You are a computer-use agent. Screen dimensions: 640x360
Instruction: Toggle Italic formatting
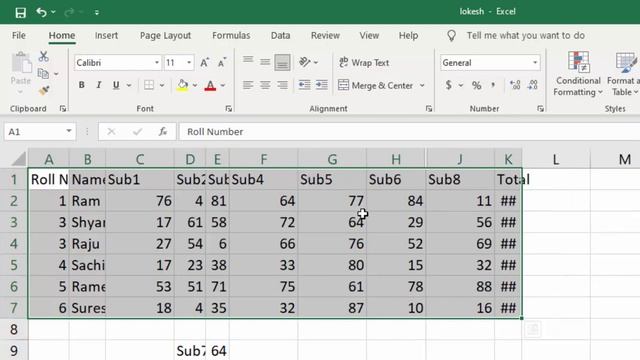click(99, 85)
